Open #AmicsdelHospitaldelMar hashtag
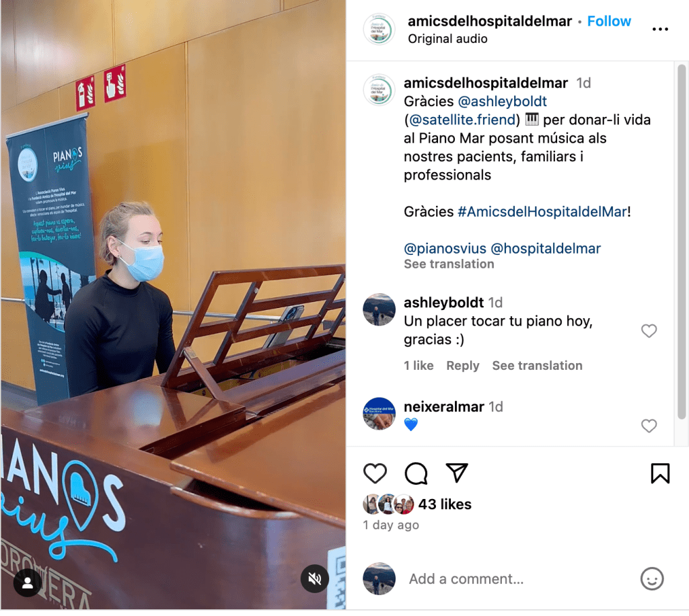Viewport: 689px width, 616px height. (x=542, y=212)
